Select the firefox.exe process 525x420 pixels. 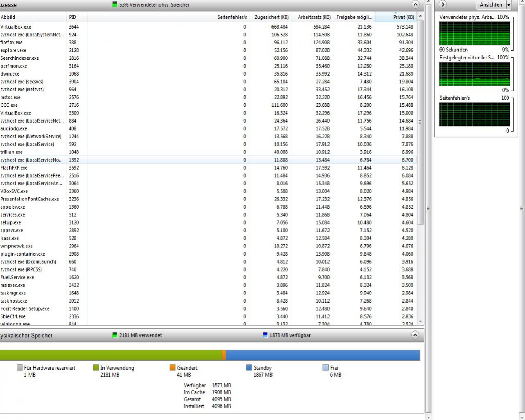click(208, 43)
